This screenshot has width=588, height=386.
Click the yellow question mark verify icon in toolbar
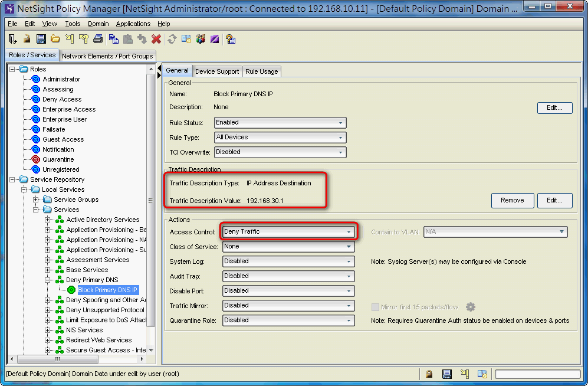pos(84,39)
